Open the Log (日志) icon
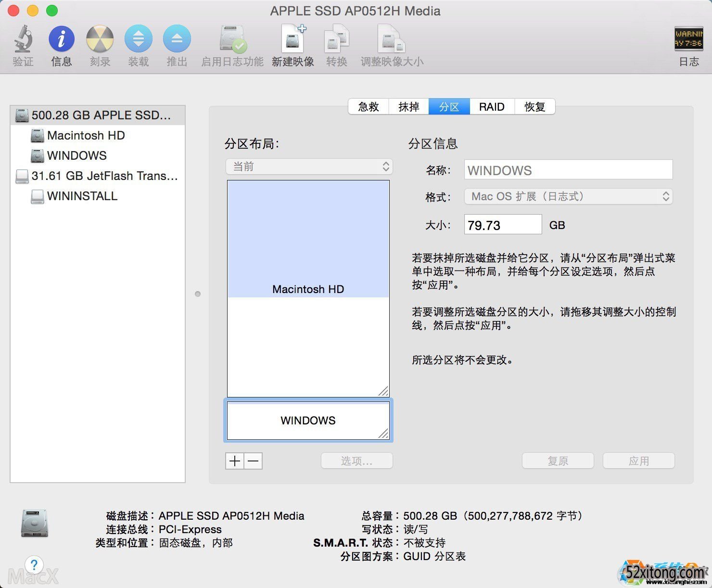Viewport: 712px width, 588px height. [688, 38]
